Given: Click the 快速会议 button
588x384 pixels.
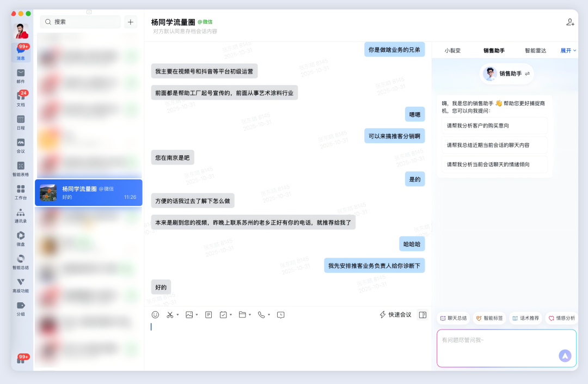Looking at the screenshot, I should tap(395, 315).
